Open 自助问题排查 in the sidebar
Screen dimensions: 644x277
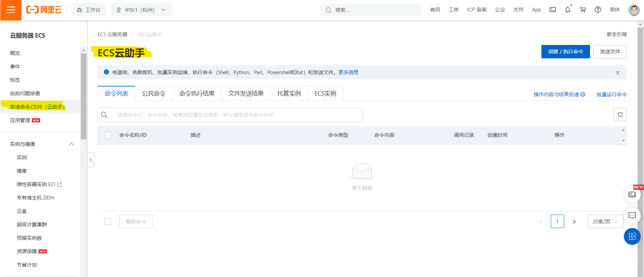(25, 93)
